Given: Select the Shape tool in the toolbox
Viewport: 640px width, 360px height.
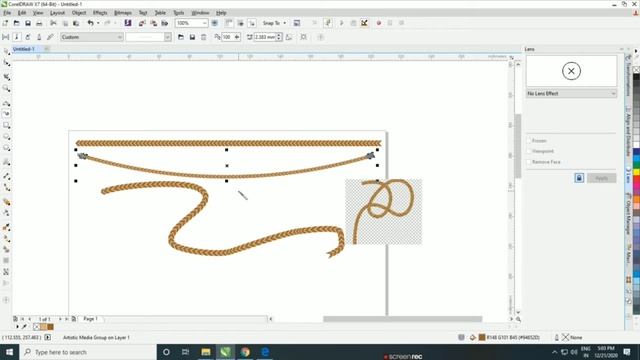Looking at the screenshot, I should point(6,63).
